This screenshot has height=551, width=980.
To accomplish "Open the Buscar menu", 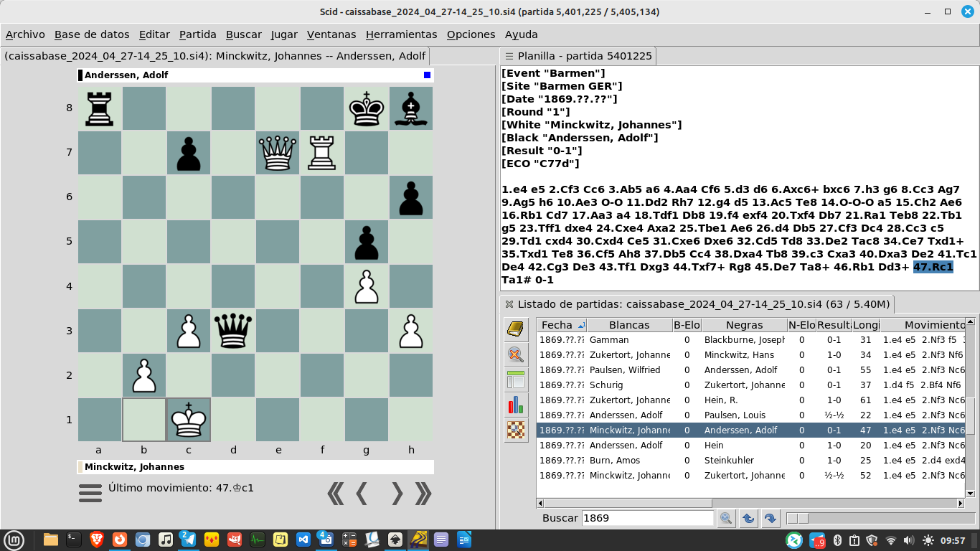I will pyautogui.click(x=244, y=34).
